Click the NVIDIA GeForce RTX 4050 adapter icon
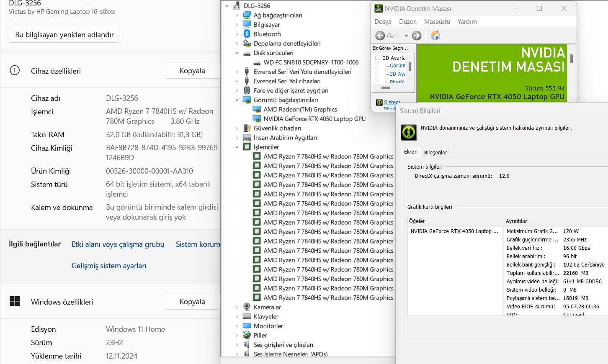Viewport: 608px width, 364px height. 257,119
